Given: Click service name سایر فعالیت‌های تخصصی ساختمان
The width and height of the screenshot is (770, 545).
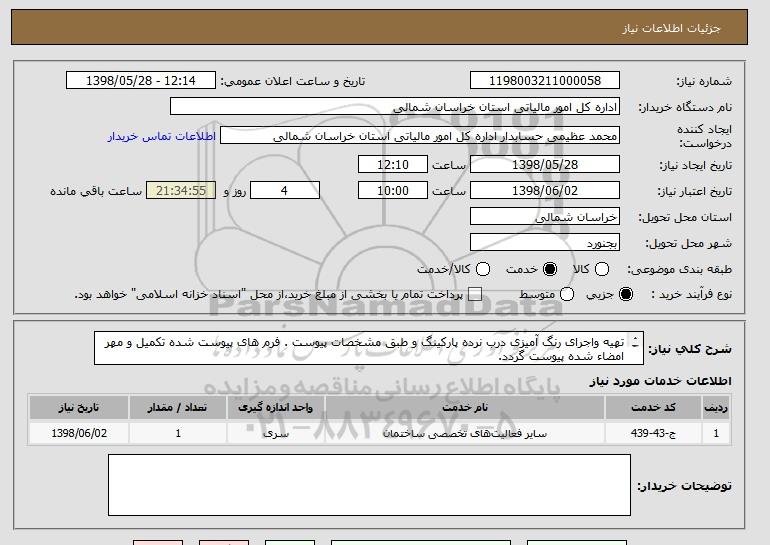Looking at the screenshot, I should (x=465, y=434).
